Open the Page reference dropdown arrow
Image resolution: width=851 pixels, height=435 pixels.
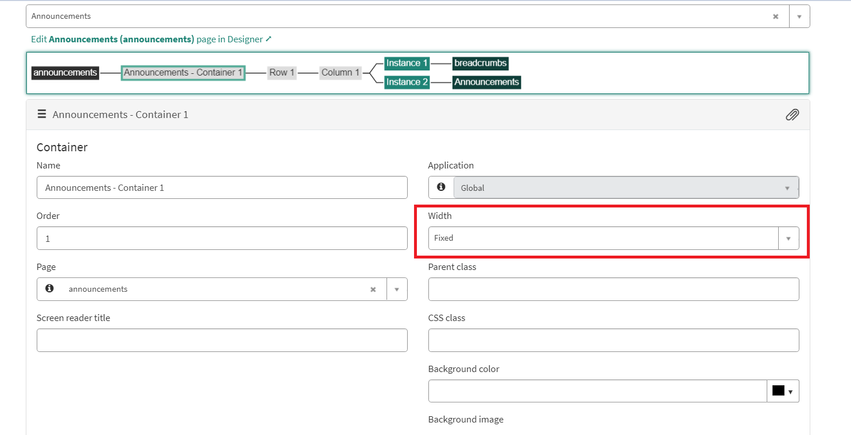[397, 289]
